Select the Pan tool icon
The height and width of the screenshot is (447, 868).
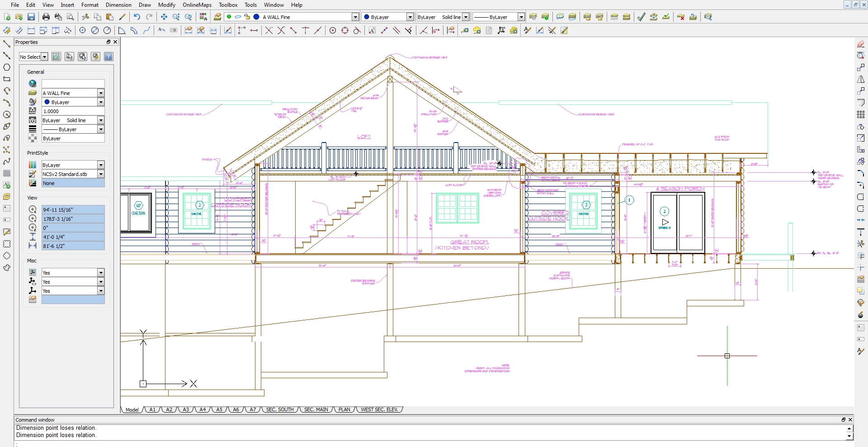click(x=164, y=17)
